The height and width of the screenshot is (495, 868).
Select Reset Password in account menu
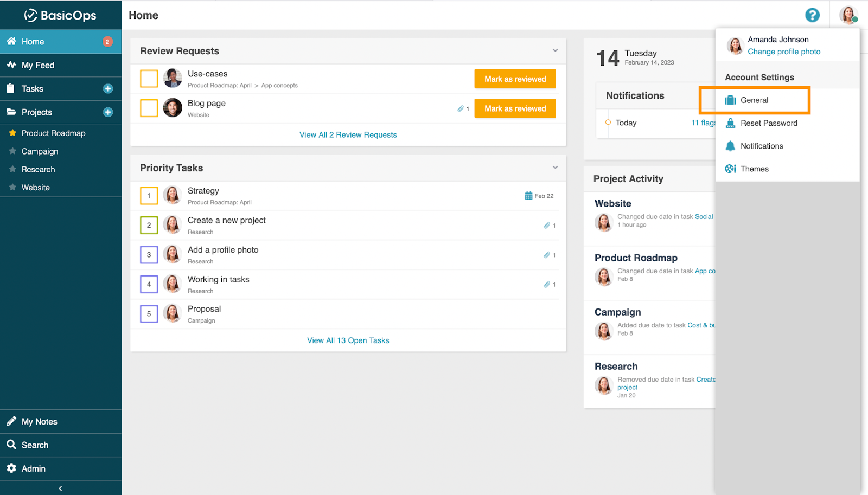tap(769, 123)
